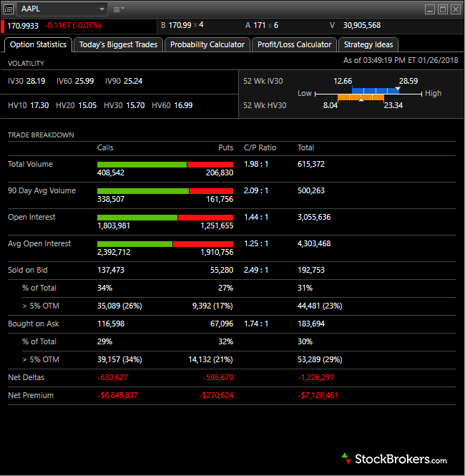Viewport: 465px width, 476px height.
Task: Click the 53,289 (29%) OTM total
Action: [320, 360]
